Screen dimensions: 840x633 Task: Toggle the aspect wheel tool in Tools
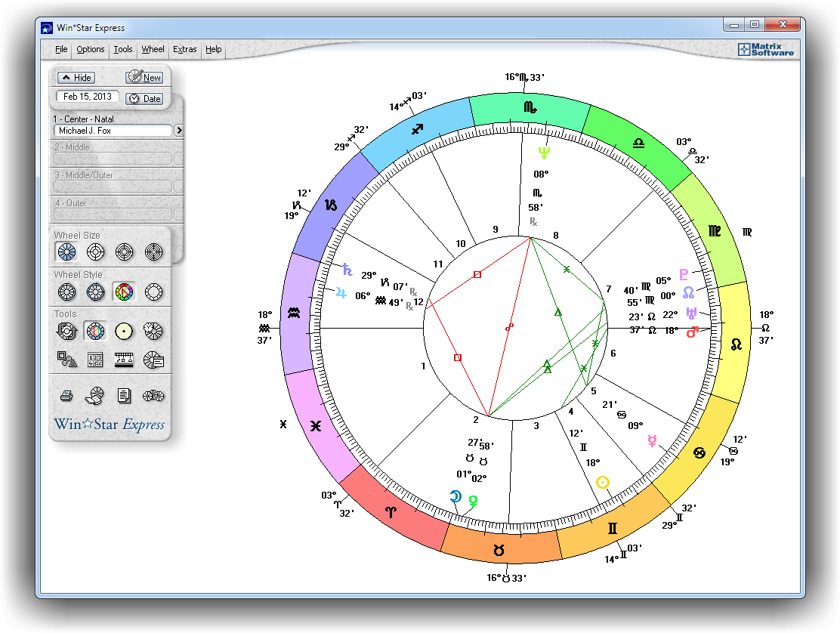pyautogui.click(x=95, y=331)
